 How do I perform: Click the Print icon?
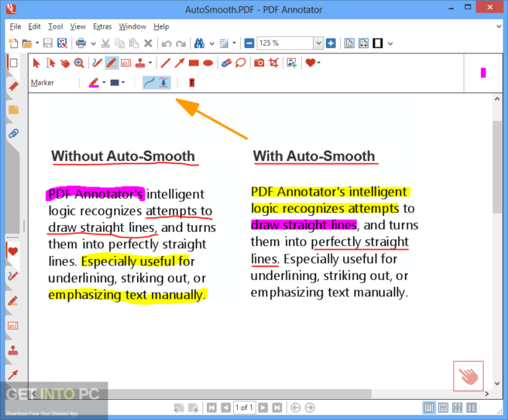point(81,43)
